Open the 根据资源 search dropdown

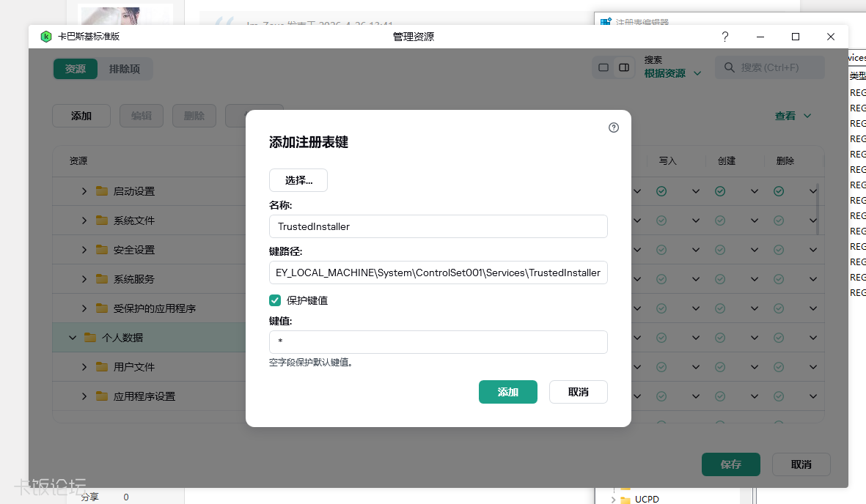(x=672, y=73)
